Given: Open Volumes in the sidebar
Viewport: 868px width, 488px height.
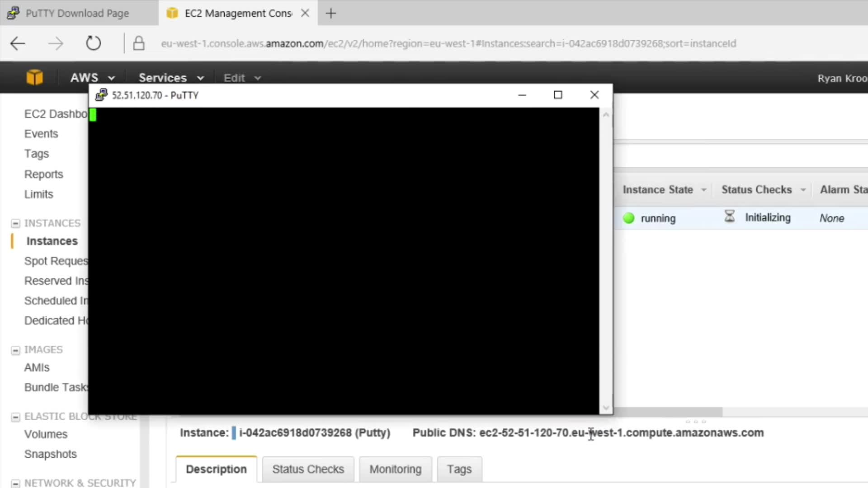Looking at the screenshot, I should click(x=46, y=434).
